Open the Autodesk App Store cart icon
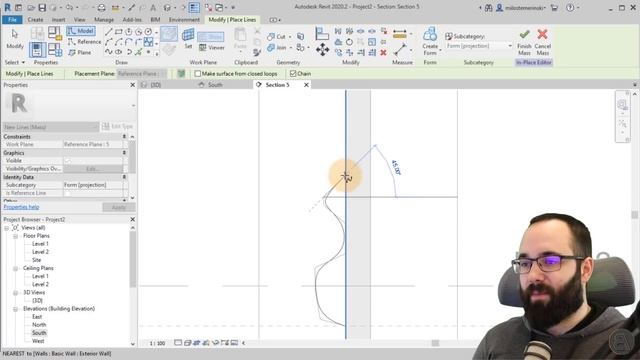Image resolution: width=640 pixels, height=360 pixels. click(554, 7)
